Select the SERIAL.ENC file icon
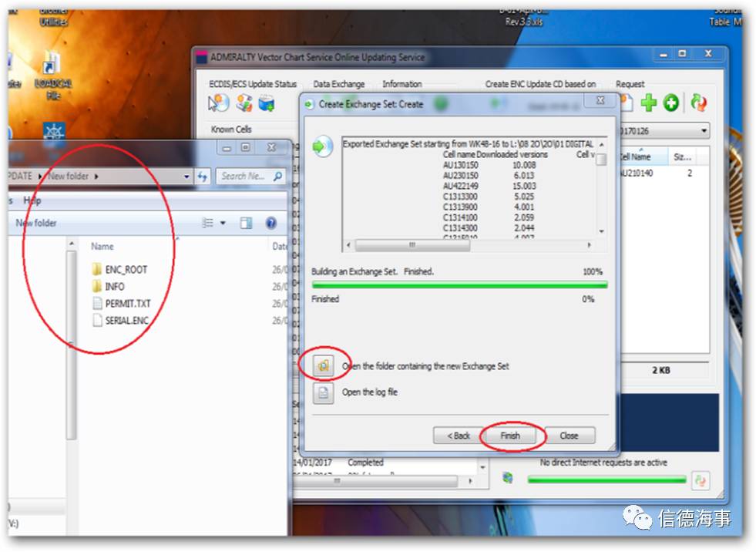Screen dimensions: 756x552 97,320
